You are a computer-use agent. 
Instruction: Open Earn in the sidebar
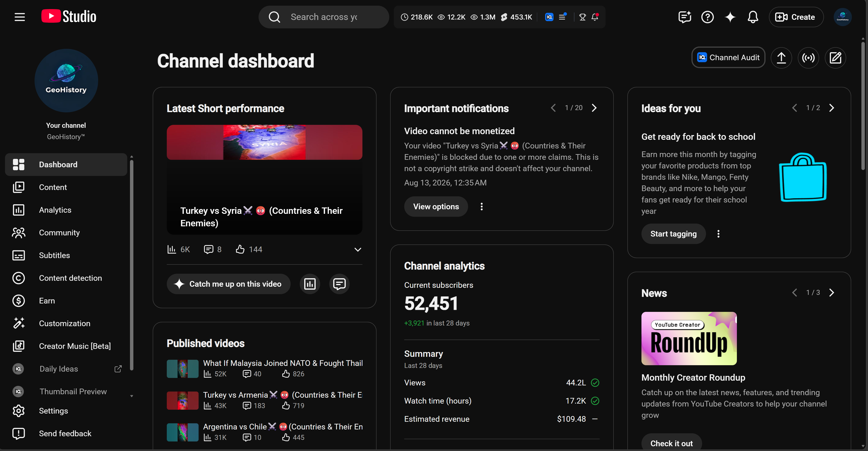(x=66, y=301)
